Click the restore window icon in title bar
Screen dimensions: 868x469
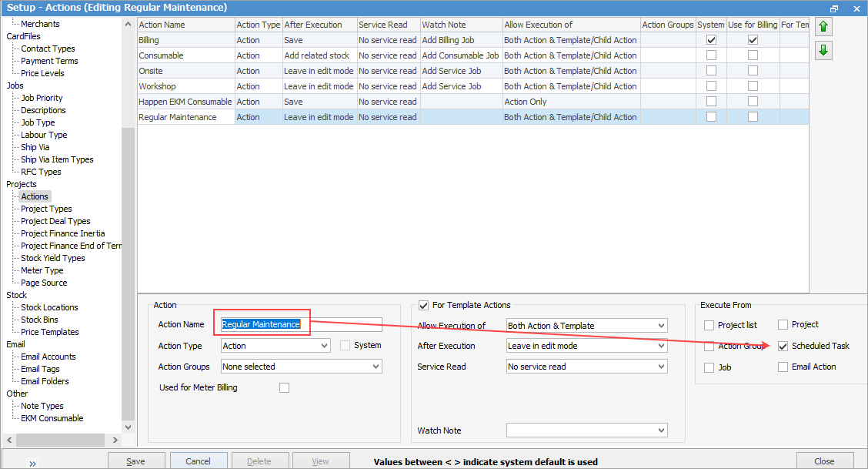834,8
